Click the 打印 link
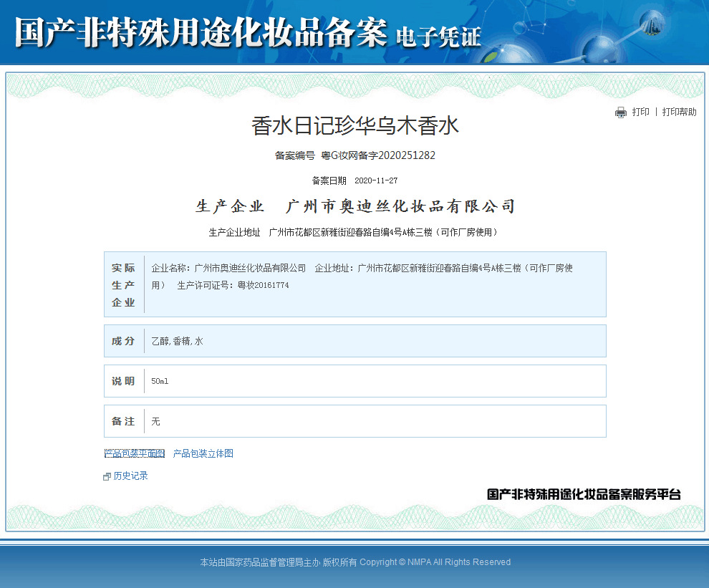The height and width of the screenshot is (588, 709). pos(640,112)
